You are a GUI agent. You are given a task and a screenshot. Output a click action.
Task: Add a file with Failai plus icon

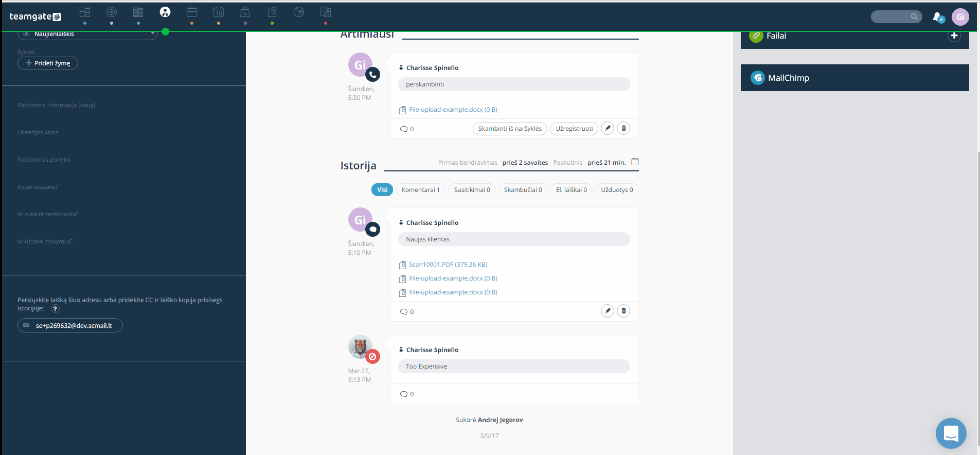954,36
